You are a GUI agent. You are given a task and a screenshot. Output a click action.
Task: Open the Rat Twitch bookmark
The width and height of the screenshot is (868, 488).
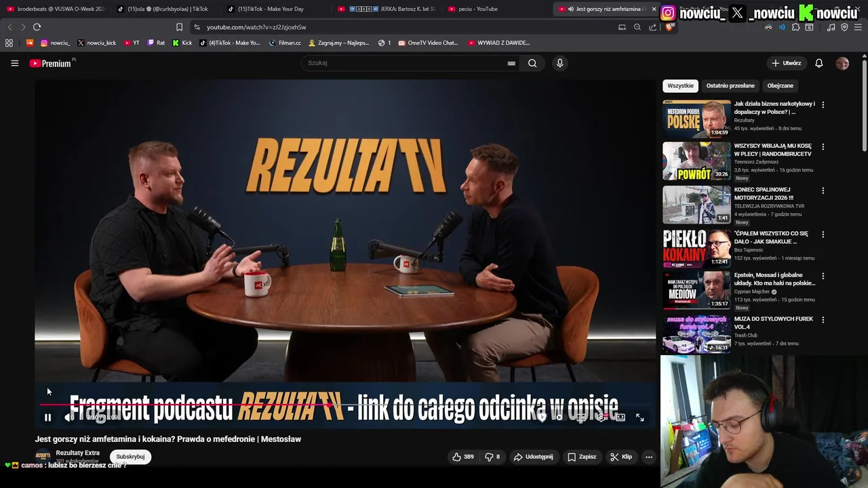(156, 43)
